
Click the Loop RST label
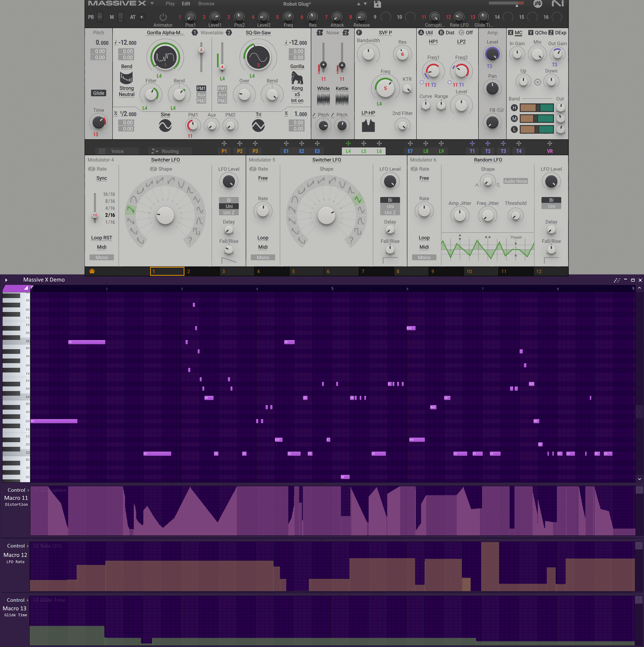(x=102, y=238)
